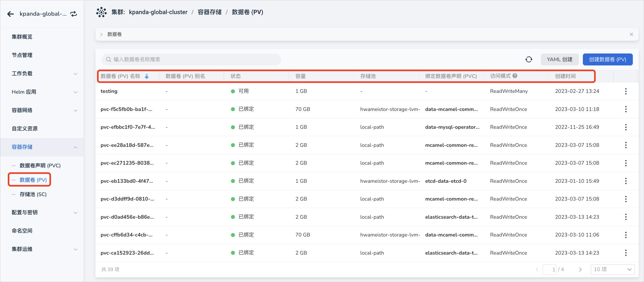Screen dimensions: 644x282
Task: Click YAML 创建 button
Action: click(560, 59)
